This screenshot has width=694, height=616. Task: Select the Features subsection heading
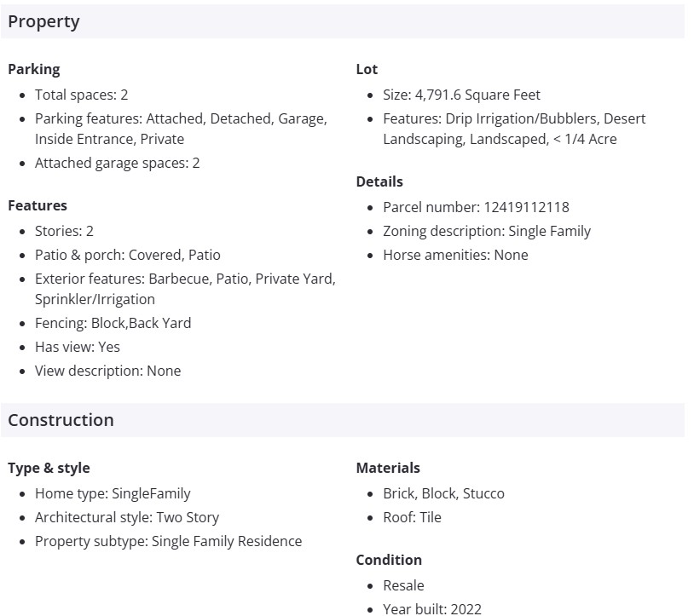38,205
